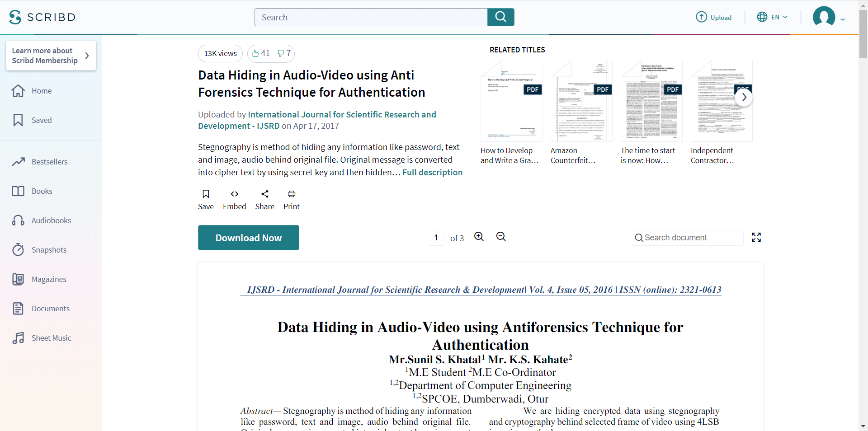Open Bestsellers in sidebar
868x431 pixels.
[40, 162]
